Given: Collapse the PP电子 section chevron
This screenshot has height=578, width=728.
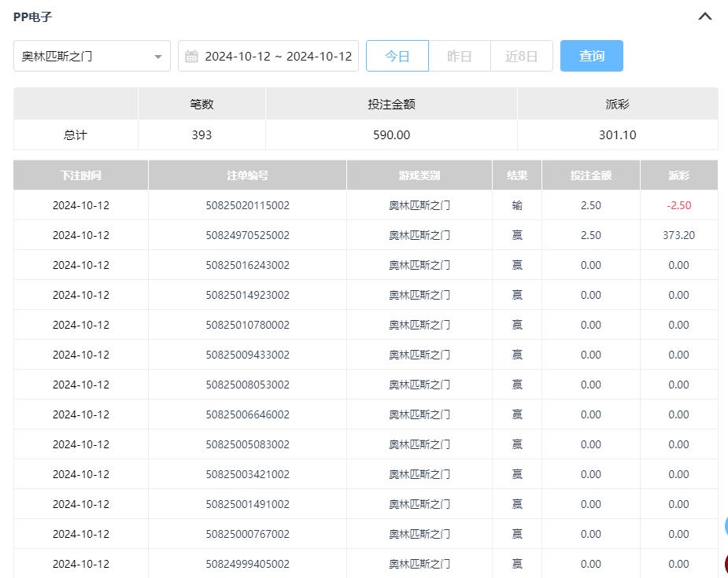Looking at the screenshot, I should [705, 17].
